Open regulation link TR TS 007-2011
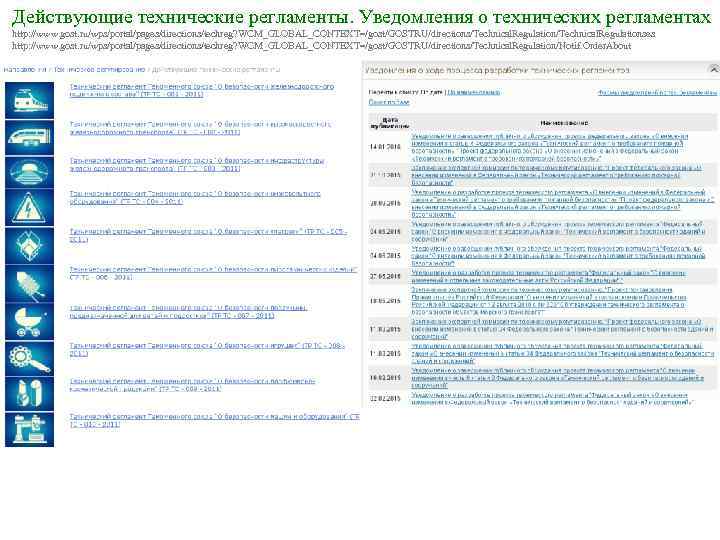 coord(189,312)
